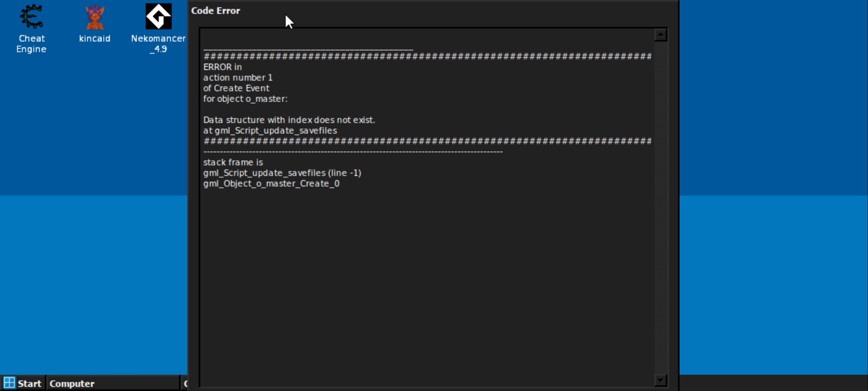
Task: Click the 'action number 1' line
Action: [238, 77]
